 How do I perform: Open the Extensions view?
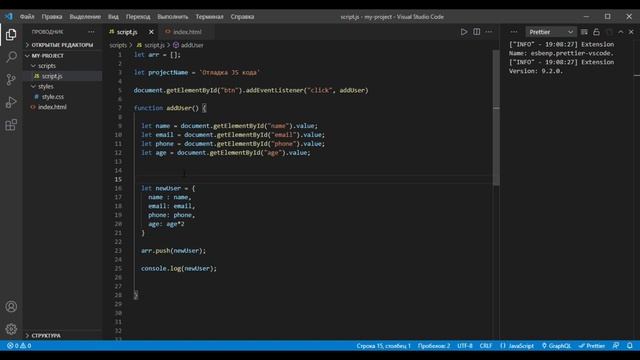click(11, 125)
